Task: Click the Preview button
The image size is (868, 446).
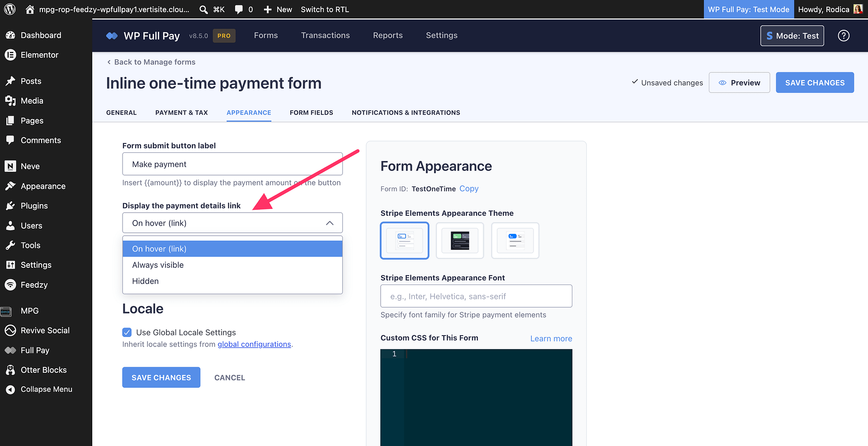Action: [x=740, y=83]
